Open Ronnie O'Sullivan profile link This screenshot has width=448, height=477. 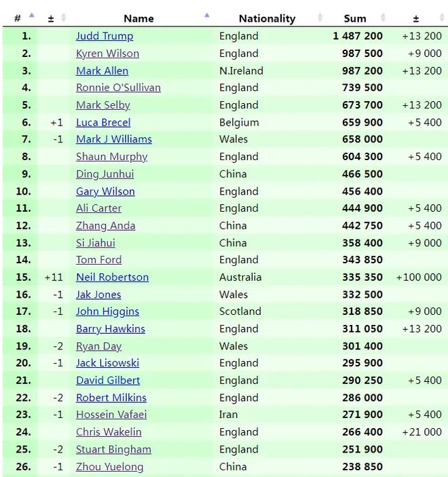point(118,88)
